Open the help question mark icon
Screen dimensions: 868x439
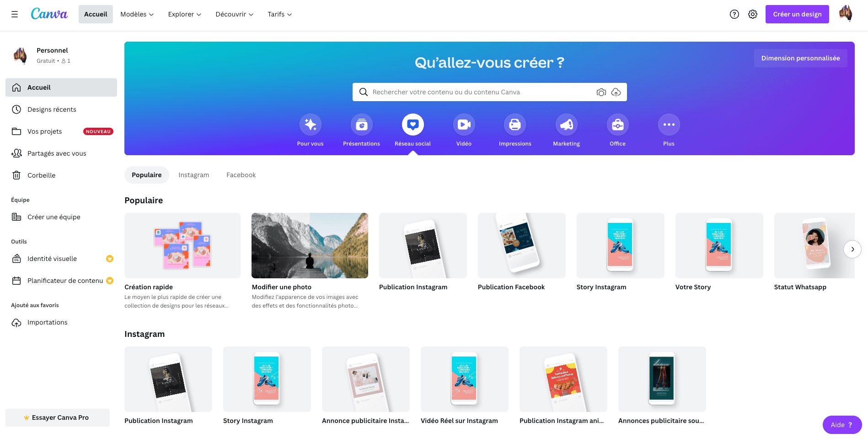click(734, 14)
